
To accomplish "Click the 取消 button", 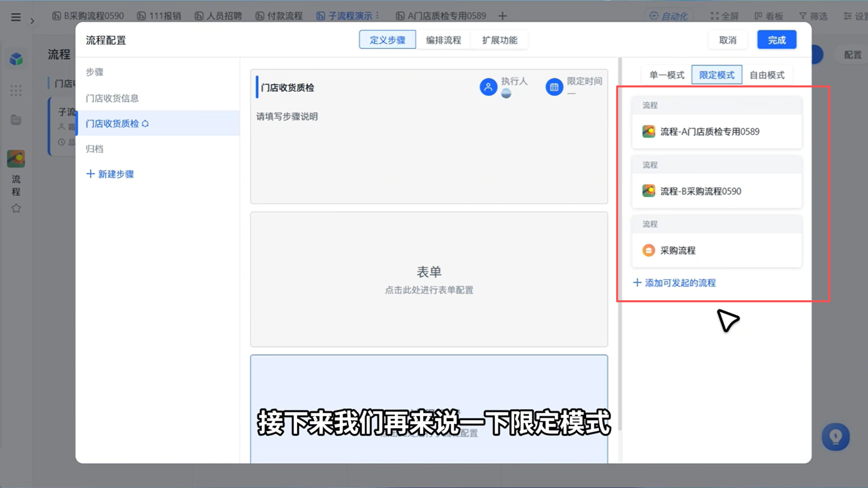I will click(728, 40).
